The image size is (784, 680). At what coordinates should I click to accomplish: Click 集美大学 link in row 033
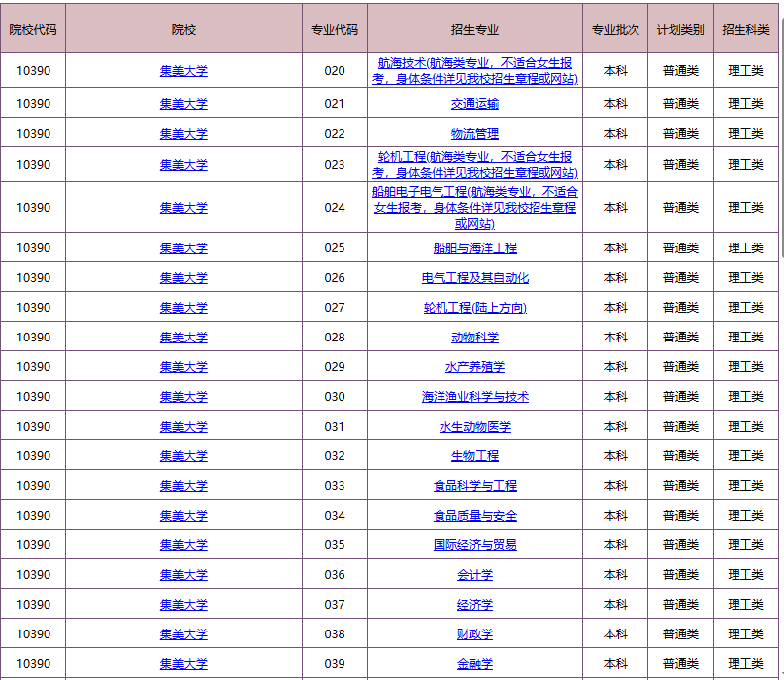(x=183, y=485)
